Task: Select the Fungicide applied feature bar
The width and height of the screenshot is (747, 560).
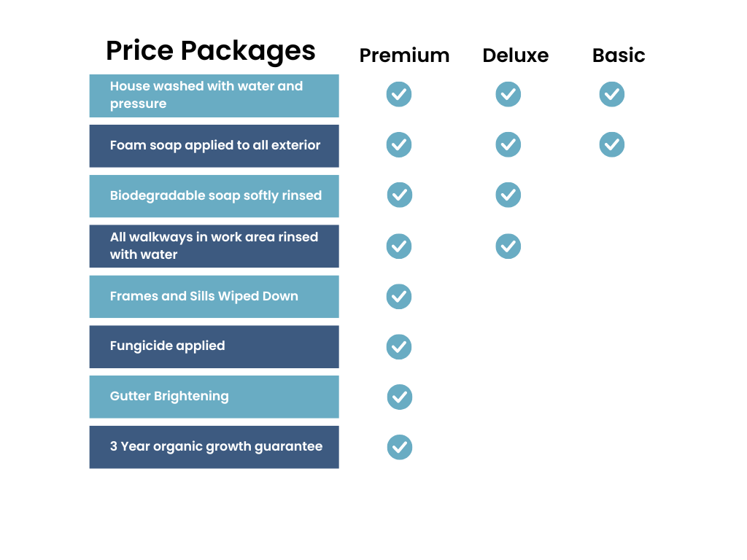Action: click(x=214, y=346)
